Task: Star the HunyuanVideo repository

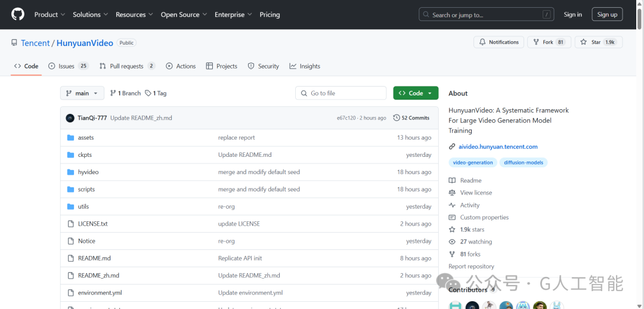Action: coord(599,42)
